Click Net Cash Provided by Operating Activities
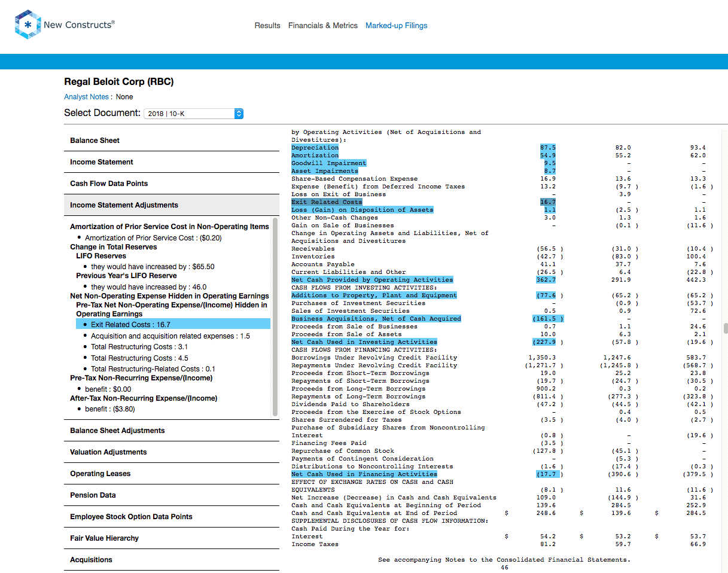This screenshot has width=728, height=573. tap(372, 280)
